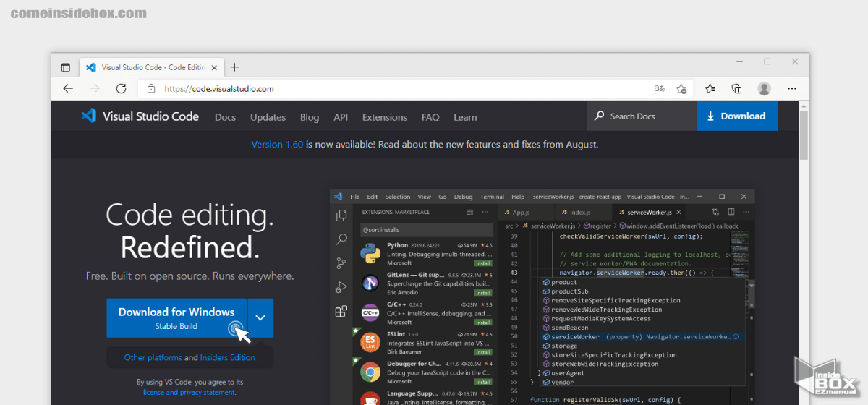Click the productSub suggestion row
The image size is (868, 405).
(x=644, y=291)
